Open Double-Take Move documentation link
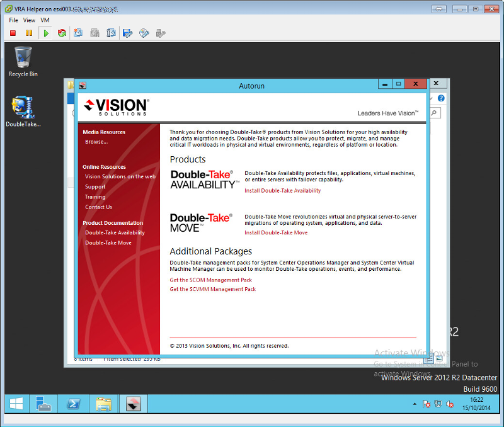This screenshot has width=504, height=427. [x=108, y=243]
